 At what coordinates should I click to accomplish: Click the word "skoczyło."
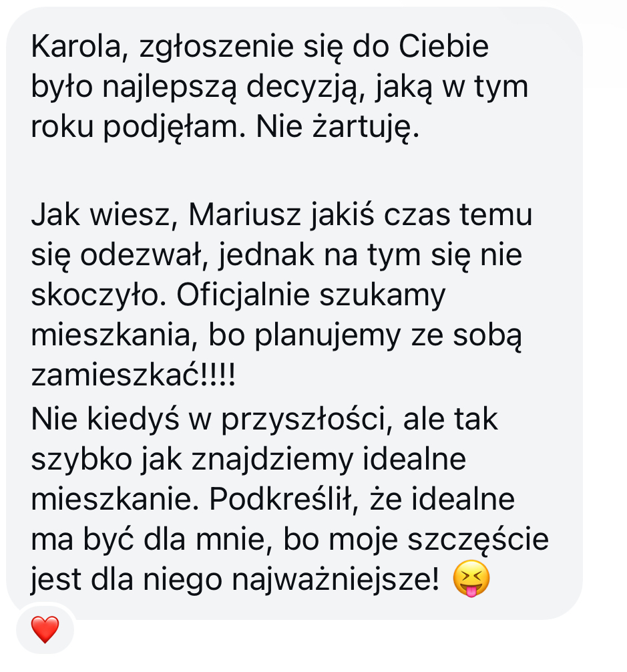tap(99, 296)
